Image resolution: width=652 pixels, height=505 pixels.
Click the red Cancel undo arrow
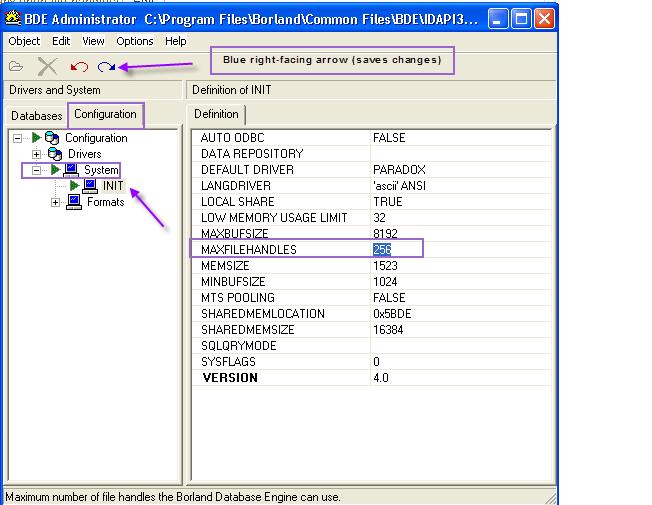(x=79, y=67)
